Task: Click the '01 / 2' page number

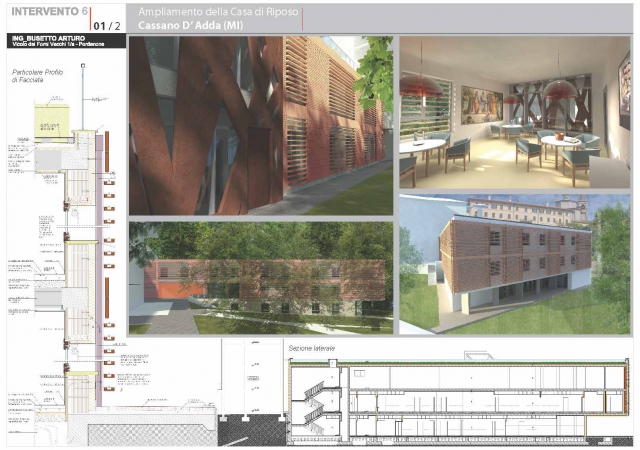Action: [108, 23]
